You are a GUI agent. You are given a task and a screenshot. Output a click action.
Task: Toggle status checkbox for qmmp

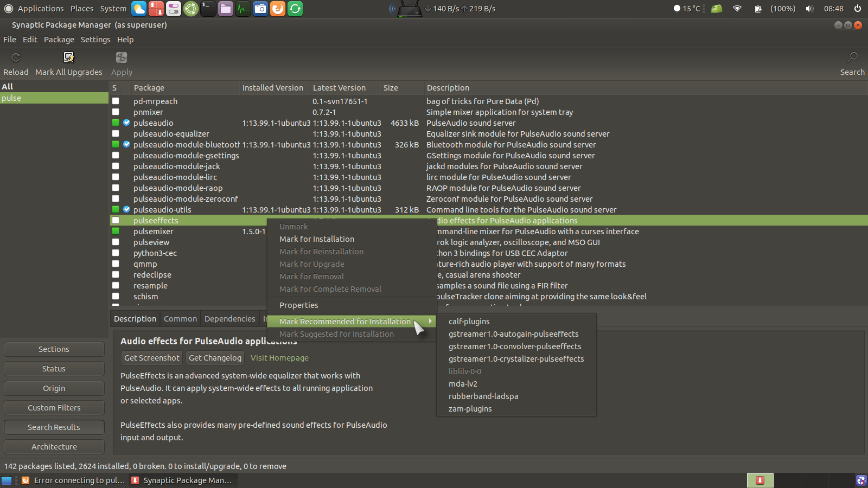[x=116, y=264]
